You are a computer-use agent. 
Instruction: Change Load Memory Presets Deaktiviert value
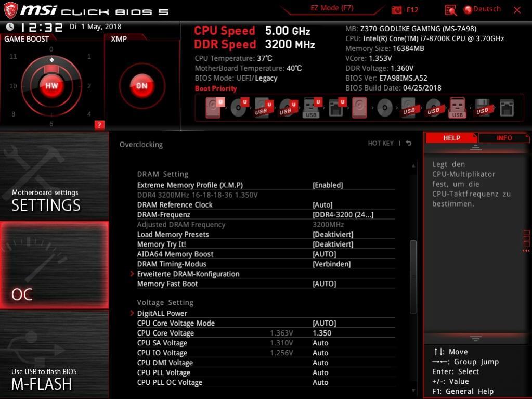click(333, 234)
